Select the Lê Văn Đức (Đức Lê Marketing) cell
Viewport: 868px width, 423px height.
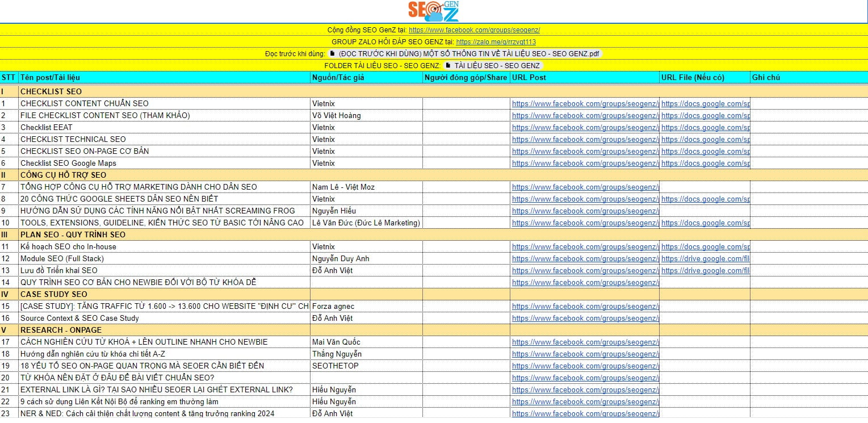(x=366, y=223)
